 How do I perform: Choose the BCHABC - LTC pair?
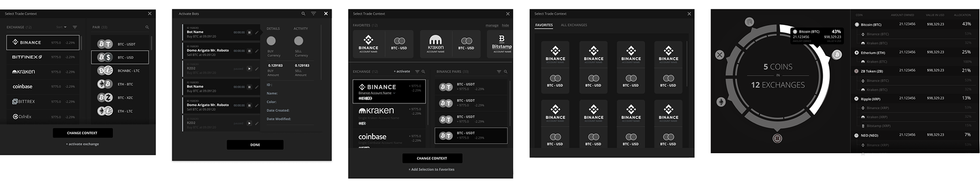tap(120, 70)
